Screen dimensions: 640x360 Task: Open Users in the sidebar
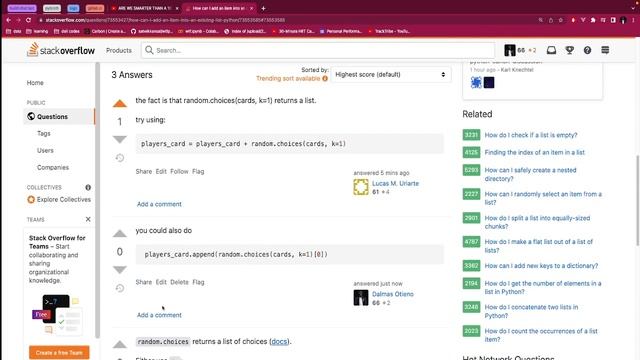point(45,151)
